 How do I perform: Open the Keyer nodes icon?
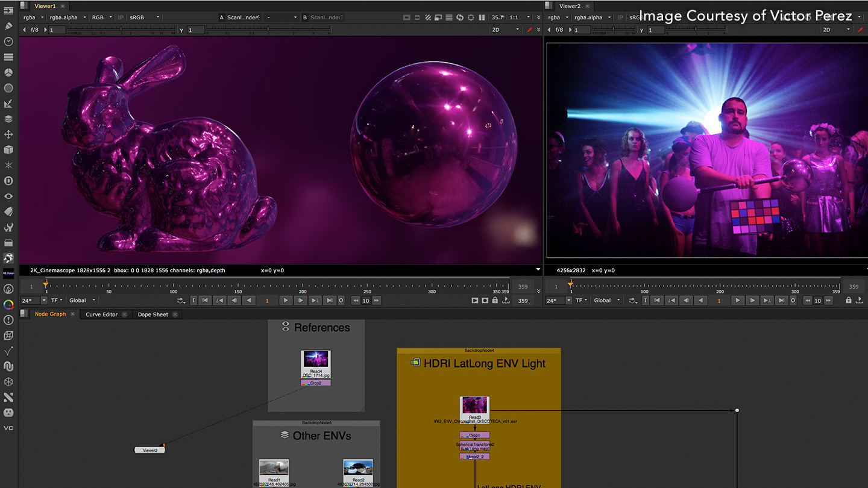point(8,104)
